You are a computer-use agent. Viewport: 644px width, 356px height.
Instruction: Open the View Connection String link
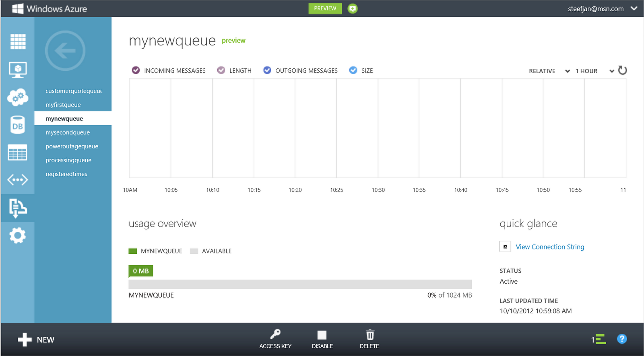(x=550, y=247)
